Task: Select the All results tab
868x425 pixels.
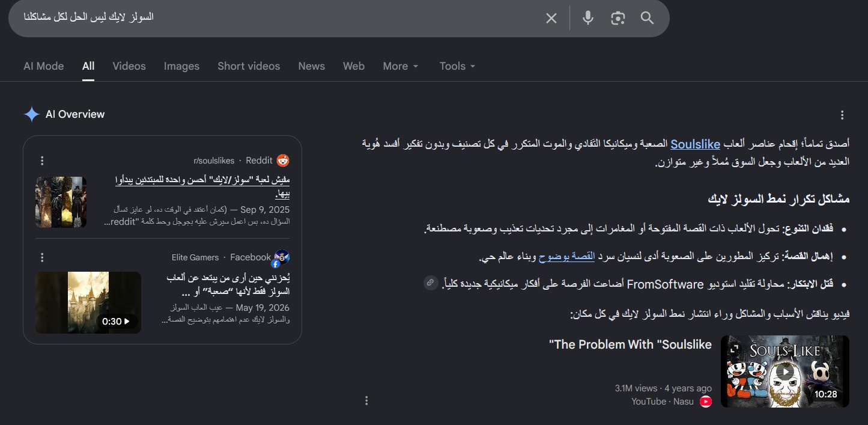Action: [88, 66]
